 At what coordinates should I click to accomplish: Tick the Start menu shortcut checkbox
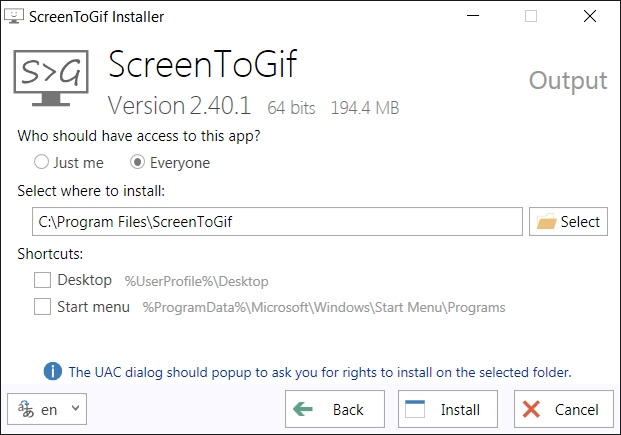pyautogui.click(x=42, y=307)
